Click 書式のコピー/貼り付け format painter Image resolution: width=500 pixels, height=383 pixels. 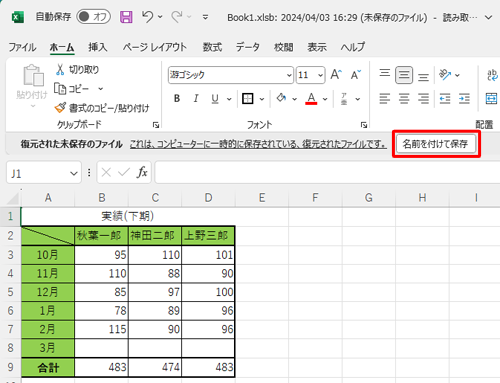click(102, 108)
